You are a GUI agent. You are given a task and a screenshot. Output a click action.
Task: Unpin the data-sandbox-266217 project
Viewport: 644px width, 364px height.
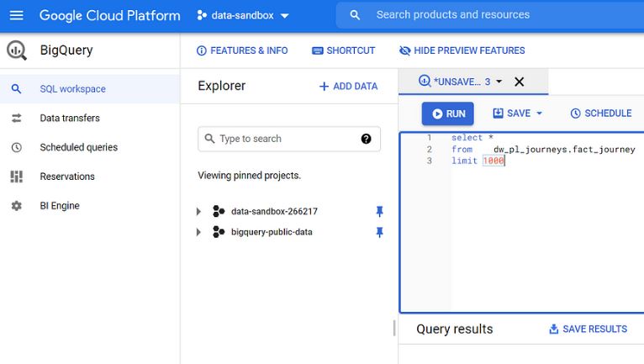click(x=379, y=211)
